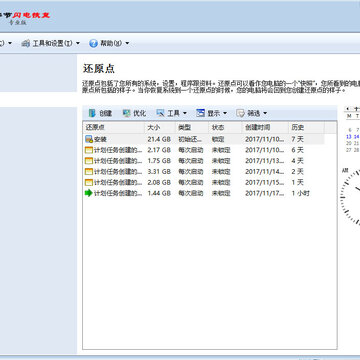360x360 pixels.
Task: Sort by the 创建时间 column header
Action: 265,127
